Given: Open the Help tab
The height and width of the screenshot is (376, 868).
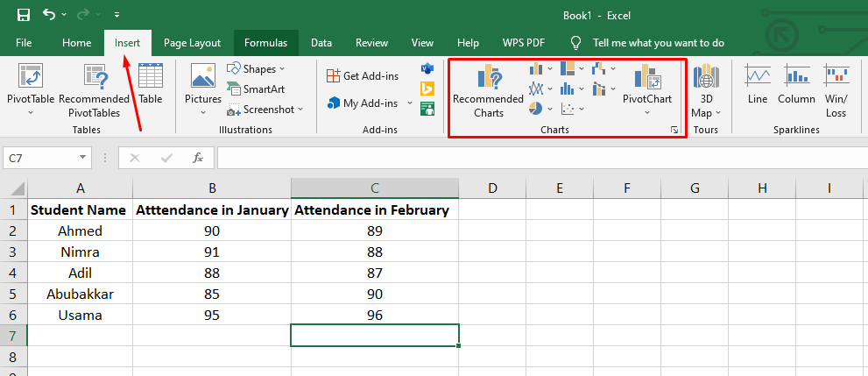Looking at the screenshot, I should pyautogui.click(x=468, y=43).
